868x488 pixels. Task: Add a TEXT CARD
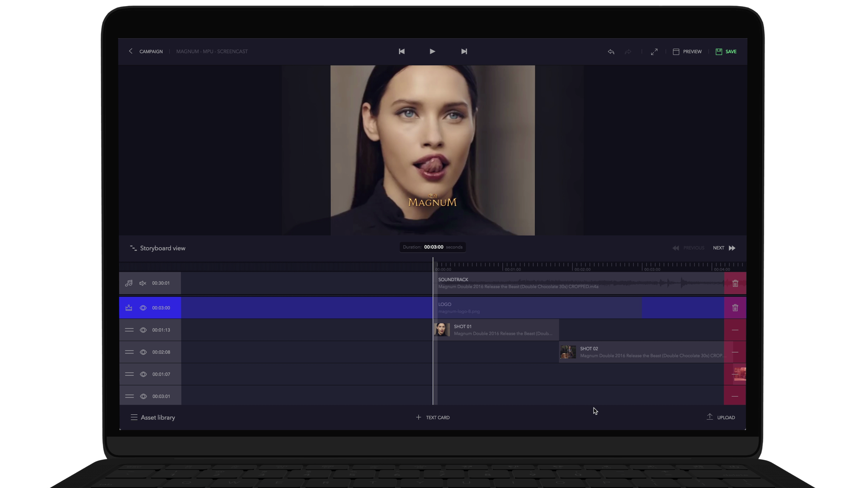(433, 417)
